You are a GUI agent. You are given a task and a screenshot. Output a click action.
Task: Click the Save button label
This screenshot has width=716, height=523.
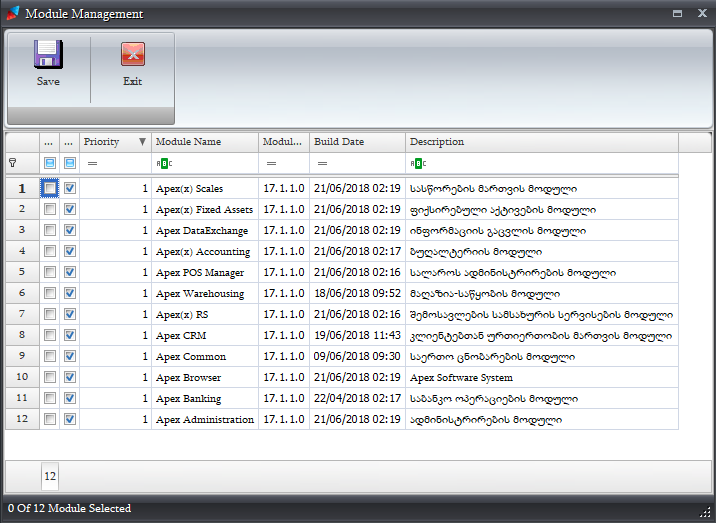pos(48,81)
